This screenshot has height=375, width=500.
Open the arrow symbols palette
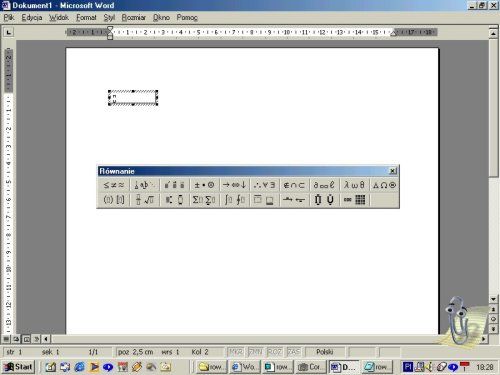click(234, 185)
